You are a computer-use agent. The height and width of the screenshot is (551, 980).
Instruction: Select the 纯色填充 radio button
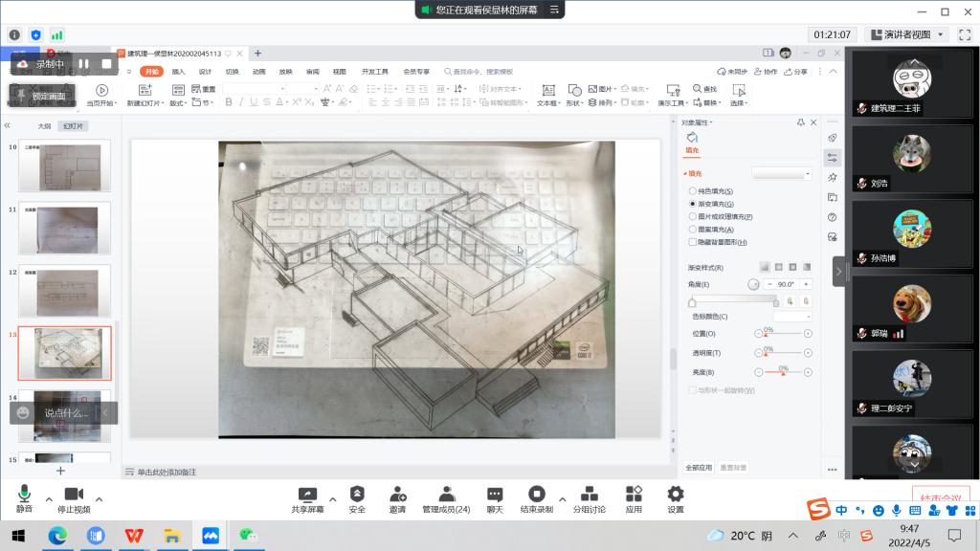point(693,191)
